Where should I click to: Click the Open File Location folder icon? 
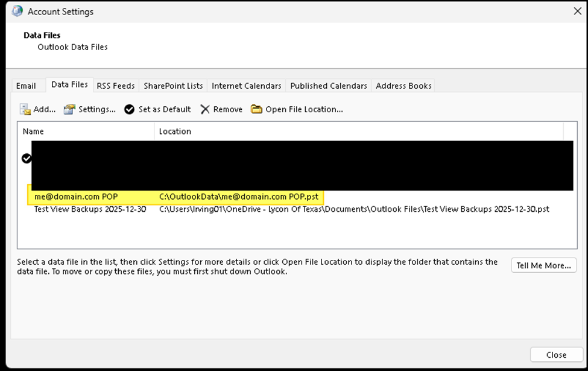pos(256,109)
